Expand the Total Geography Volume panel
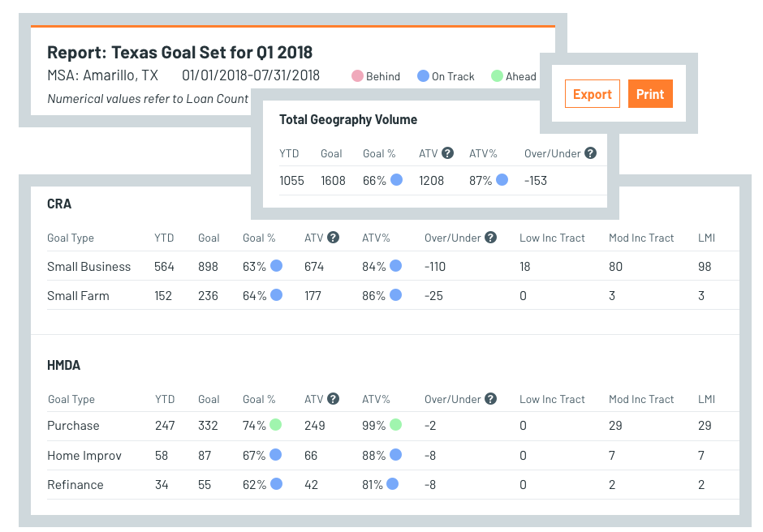This screenshot has height=532, width=763. tap(348, 119)
